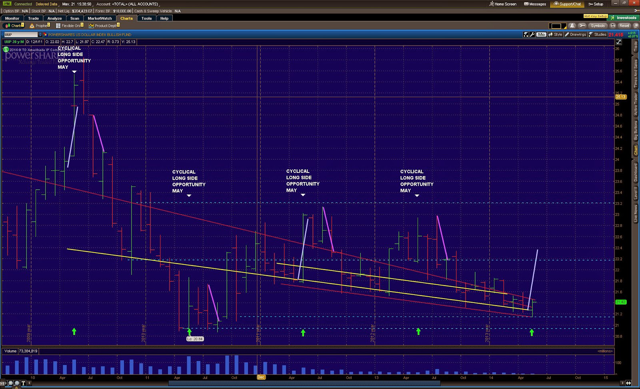Switch to the Monitor tab
This screenshot has width=640, height=389.
[x=12, y=18]
